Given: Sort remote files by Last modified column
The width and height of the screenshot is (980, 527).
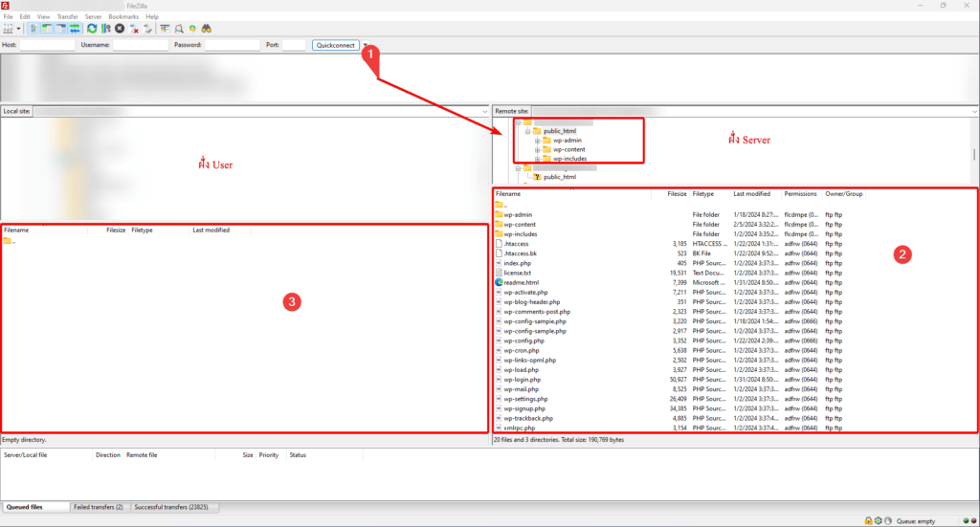Looking at the screenshot, I should 752,194.
